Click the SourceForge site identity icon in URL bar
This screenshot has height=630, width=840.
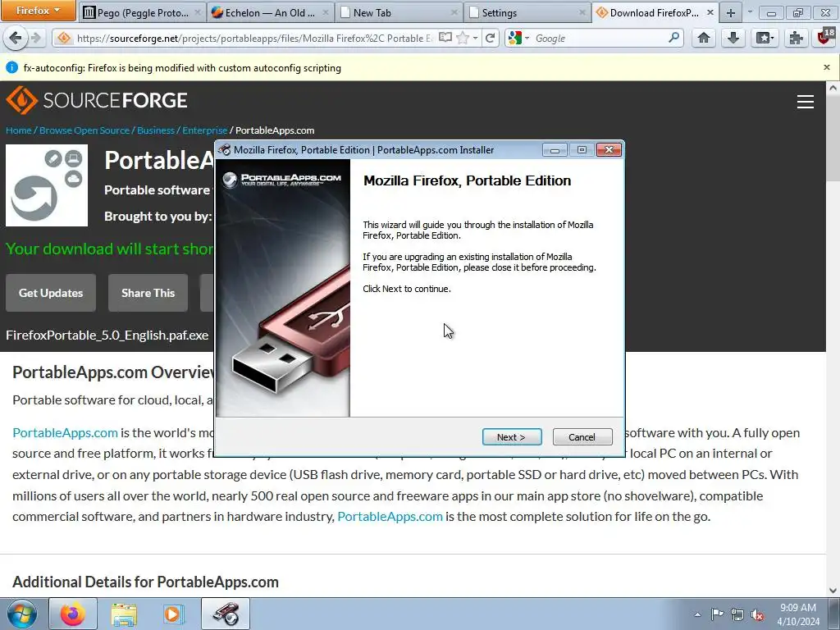[64, 38]
